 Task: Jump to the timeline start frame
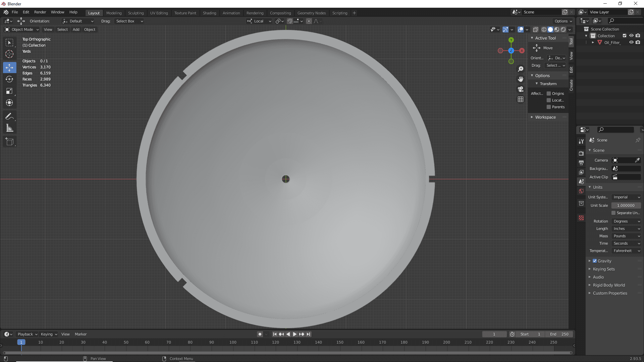pos(275,334)
